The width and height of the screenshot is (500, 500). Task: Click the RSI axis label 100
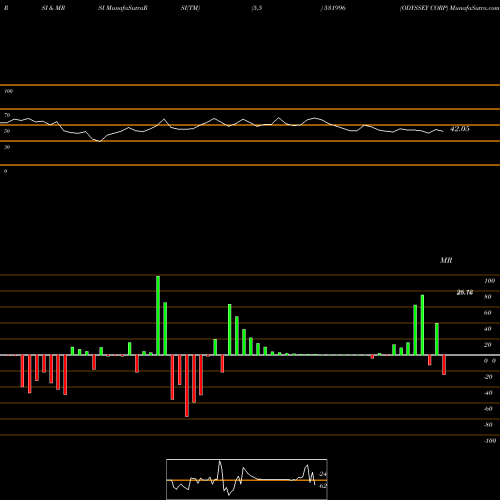[x=8, y=91]
